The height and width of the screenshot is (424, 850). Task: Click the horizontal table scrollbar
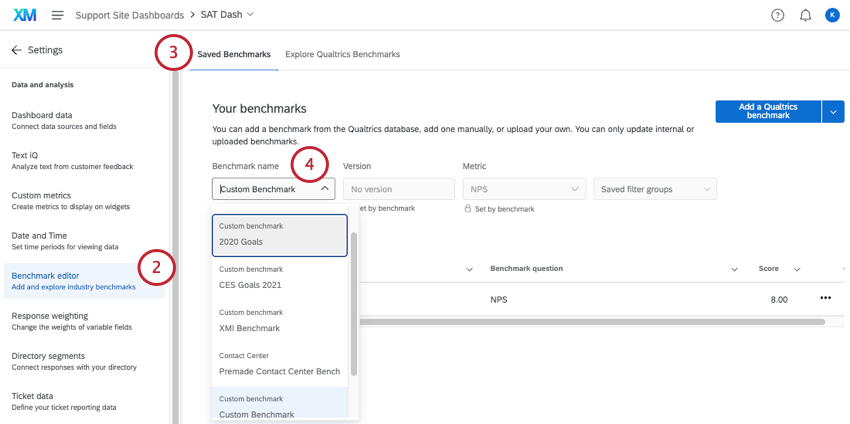coord(590,322)
